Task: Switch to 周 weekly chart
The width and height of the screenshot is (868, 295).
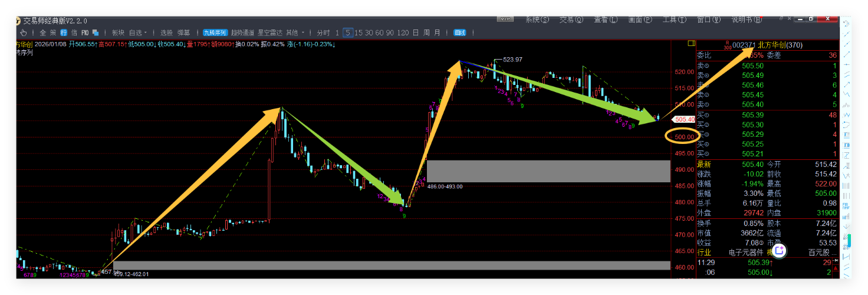Action: 426,32
